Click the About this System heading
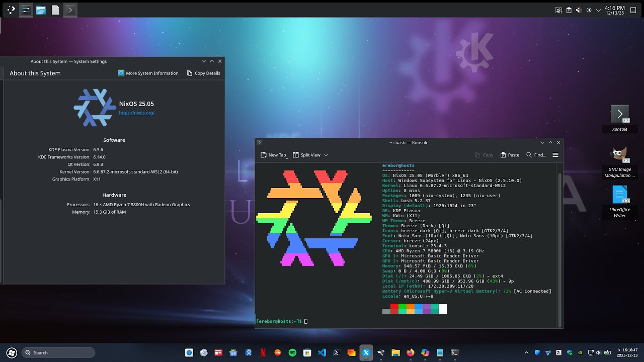 (35, 73)
